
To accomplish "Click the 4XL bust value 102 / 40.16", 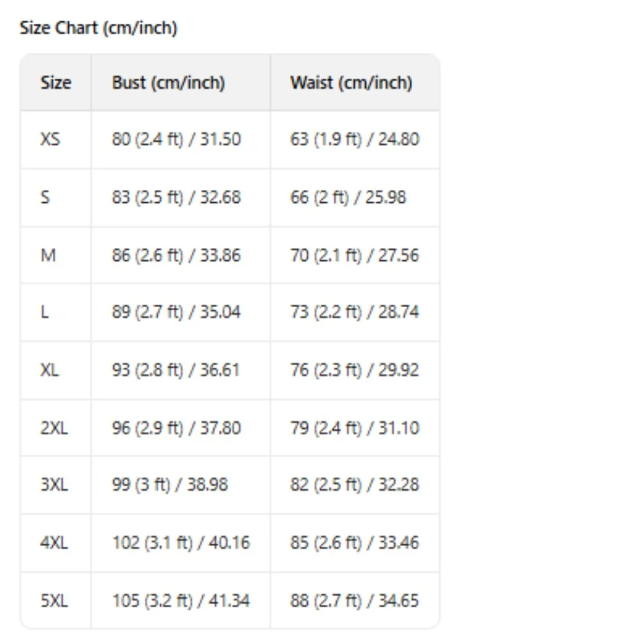I will click(180, 543).
